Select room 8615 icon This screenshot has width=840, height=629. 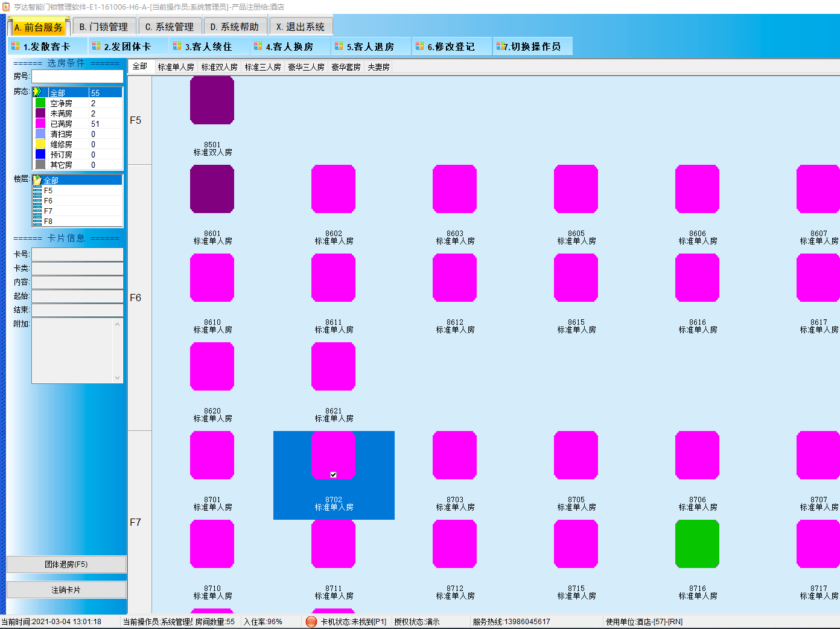point(576,278)
